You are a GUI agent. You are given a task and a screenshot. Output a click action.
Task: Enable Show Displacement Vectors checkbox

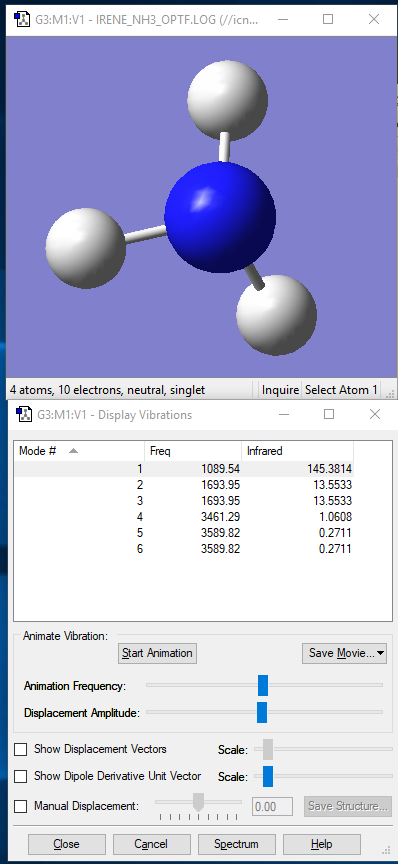point(20,749)
